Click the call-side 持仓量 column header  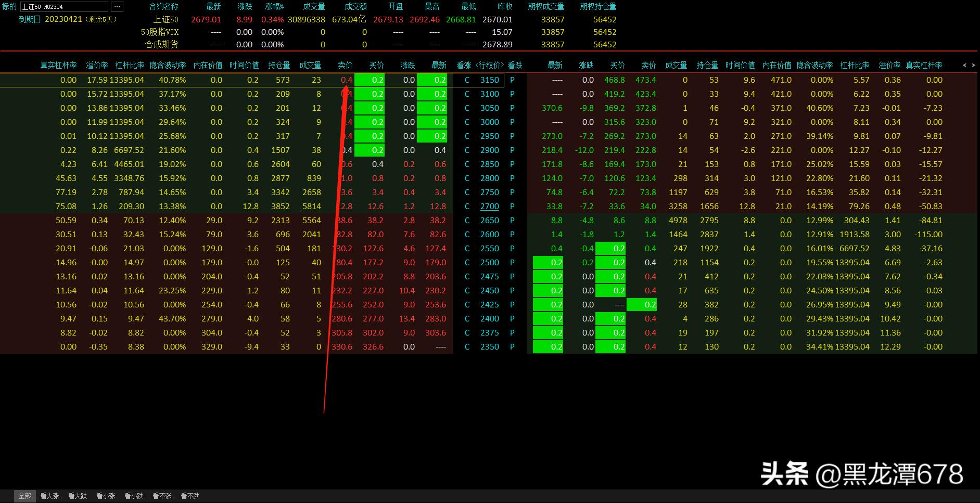pos(279,65)
